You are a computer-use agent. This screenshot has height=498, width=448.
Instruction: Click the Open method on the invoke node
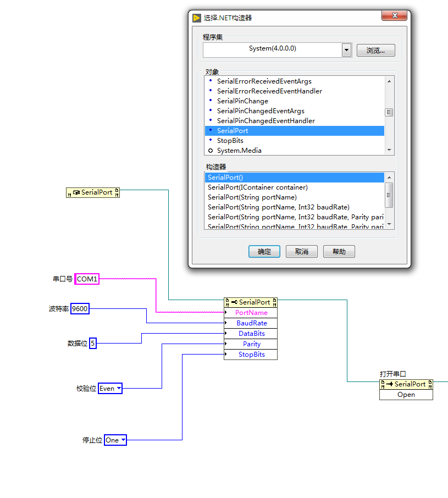406,395
